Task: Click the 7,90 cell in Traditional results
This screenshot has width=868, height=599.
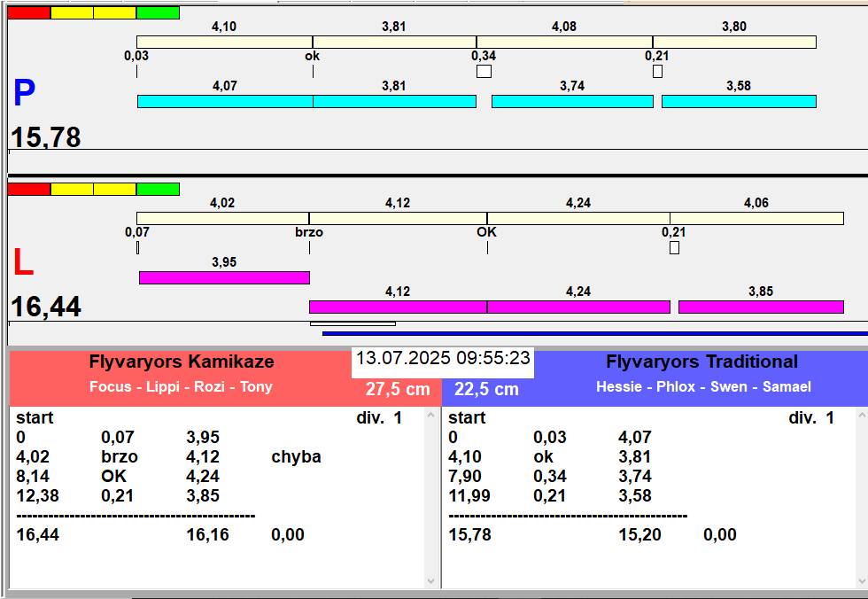Action: coord(465,476)
